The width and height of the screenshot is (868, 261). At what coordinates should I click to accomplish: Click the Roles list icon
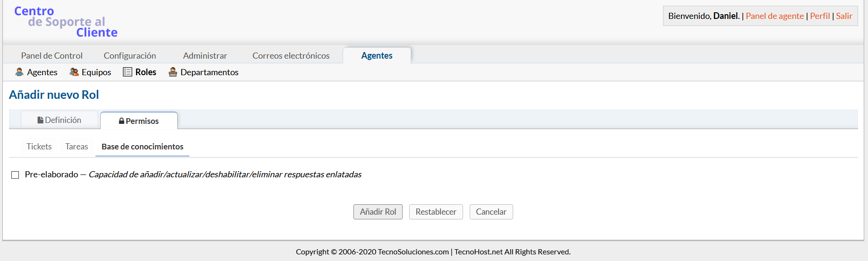(x=128, y=72)
